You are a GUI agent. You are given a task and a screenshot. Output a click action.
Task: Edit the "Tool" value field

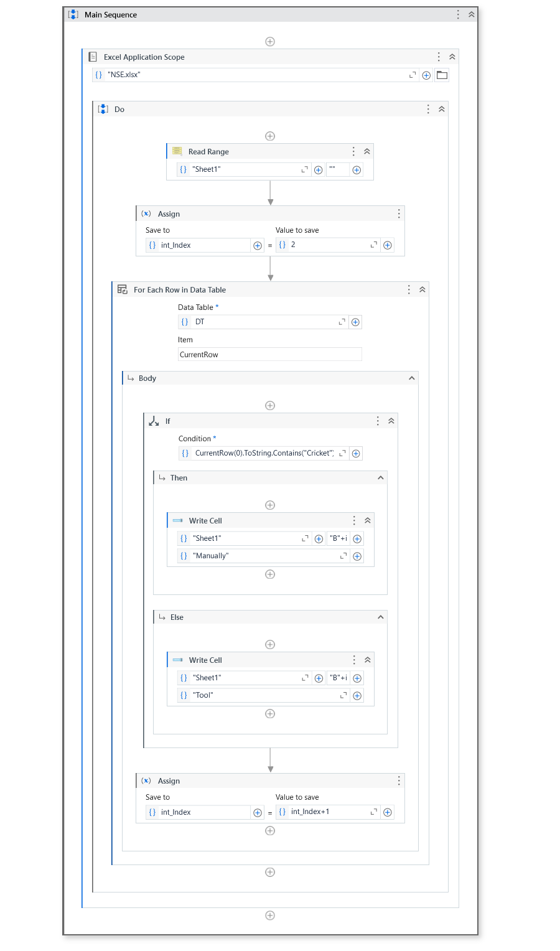[x=264, y=695]
